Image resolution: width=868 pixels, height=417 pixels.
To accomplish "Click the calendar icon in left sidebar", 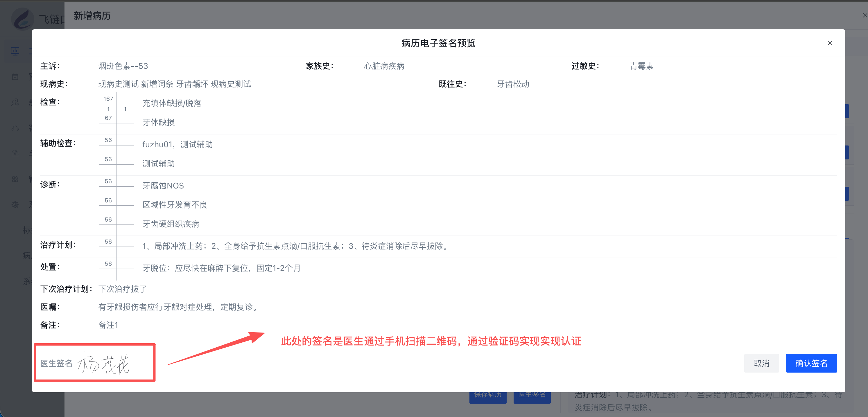I will tap(15, 77).
